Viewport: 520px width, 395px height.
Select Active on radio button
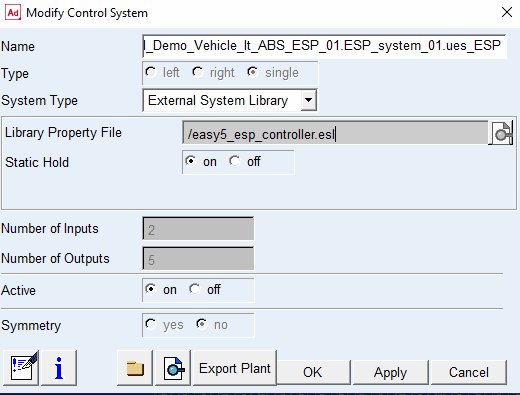[151, 289]
